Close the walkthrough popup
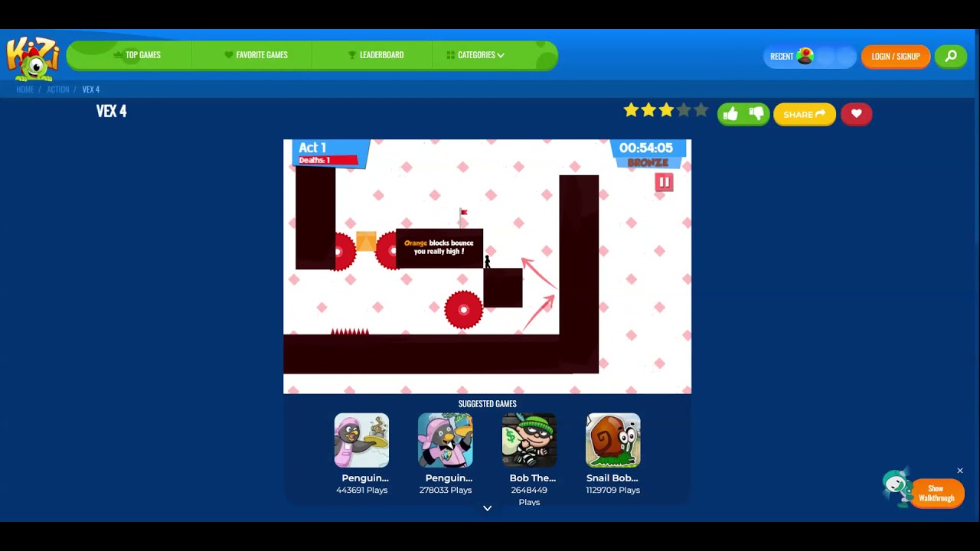 [x=960, y=471]
